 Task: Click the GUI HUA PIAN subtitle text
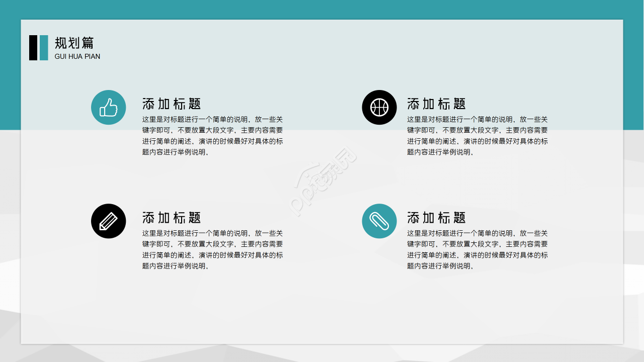pos(77,57)
